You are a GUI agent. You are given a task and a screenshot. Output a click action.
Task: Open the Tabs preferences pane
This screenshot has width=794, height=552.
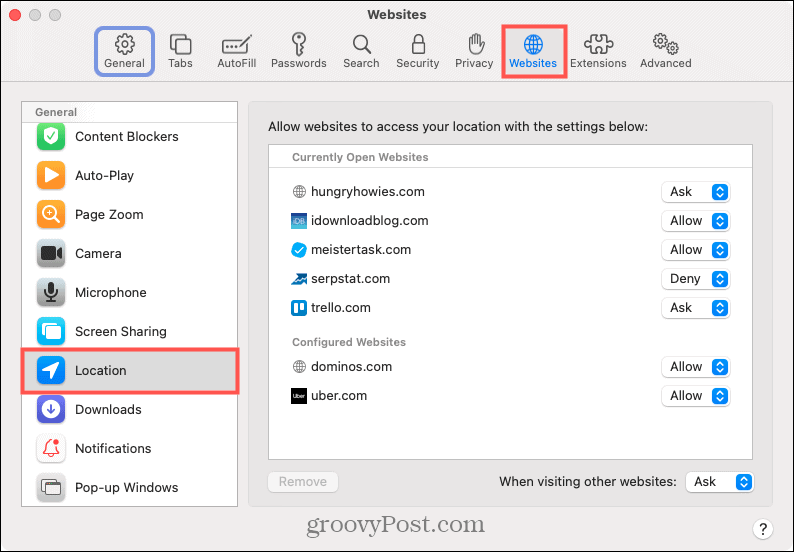coord(180,52)
